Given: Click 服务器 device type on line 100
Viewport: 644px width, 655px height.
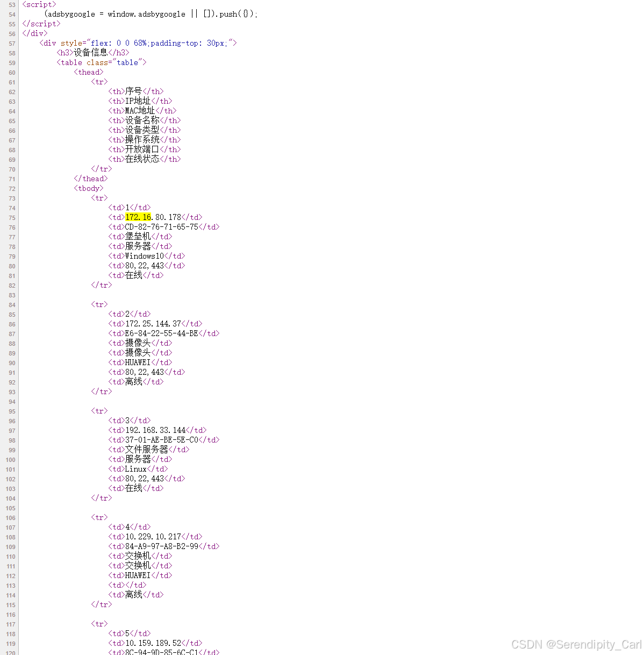Looking at the screenshot, I should pyautogui.click(x=138, y=459).
